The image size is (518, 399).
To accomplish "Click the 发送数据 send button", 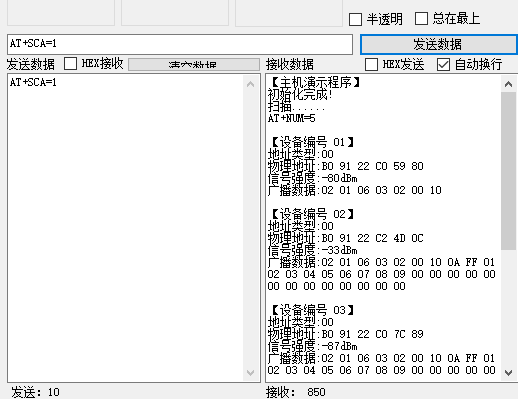I will tap(439, 44).
